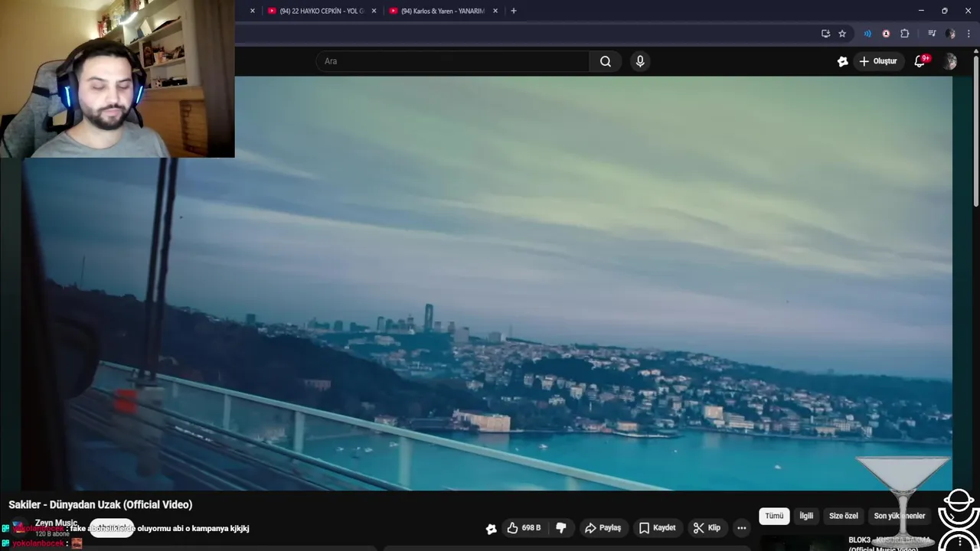Close the HAYKO CEPKİN tab
This screenshot has width=980, height=551.
click(374, 11)
